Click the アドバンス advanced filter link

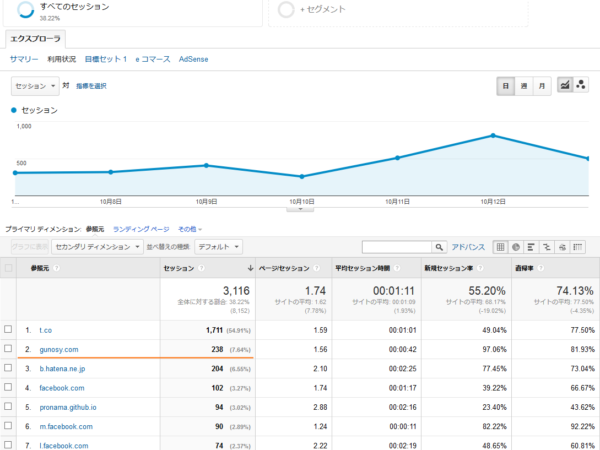(468, 247)
